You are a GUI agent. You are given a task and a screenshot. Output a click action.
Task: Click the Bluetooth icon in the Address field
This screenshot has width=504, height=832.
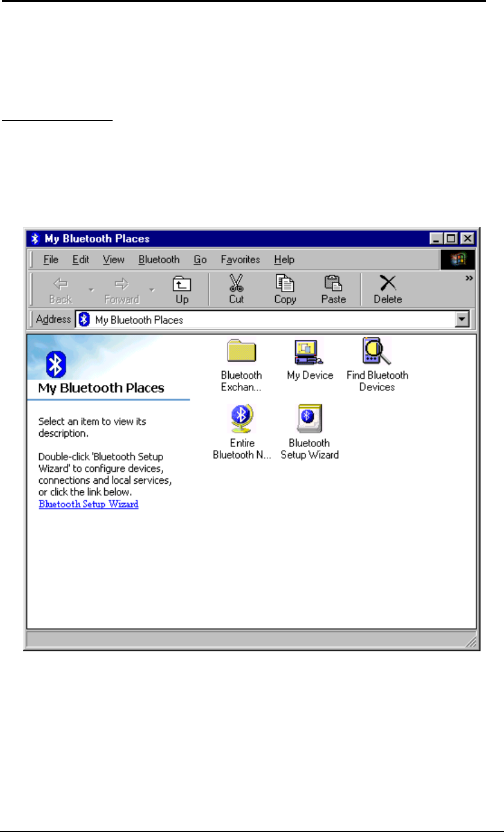(85, 320)
